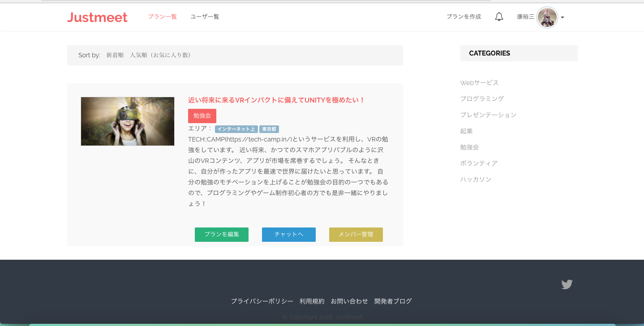644x326 pixels.
Task: Click the green プランを編集 button
Action: pyautogui.click(x=221, y=234)
